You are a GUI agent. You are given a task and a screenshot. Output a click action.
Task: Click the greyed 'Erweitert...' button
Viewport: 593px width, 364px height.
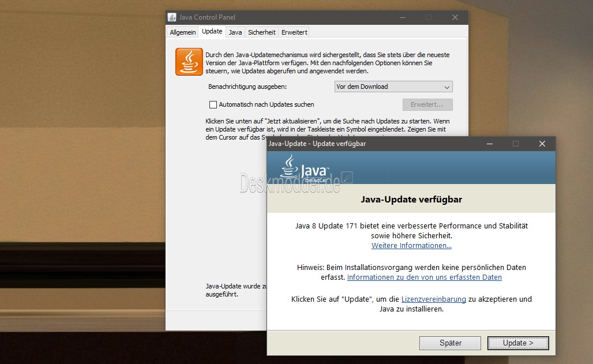[x=427, y=104]
